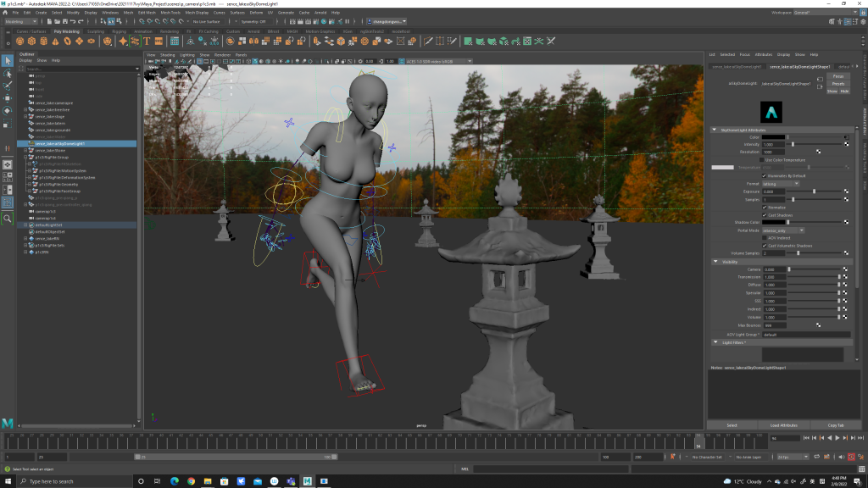Click the polygon sphere shelf icon

tap(20, 41)
